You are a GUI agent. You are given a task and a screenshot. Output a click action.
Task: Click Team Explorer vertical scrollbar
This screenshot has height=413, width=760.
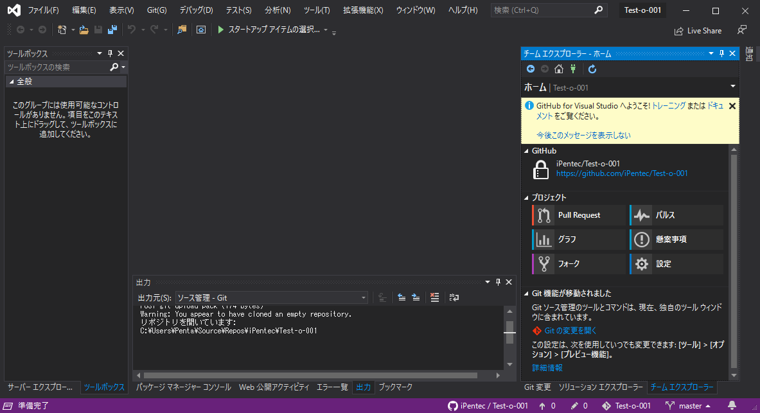point(734,261)
